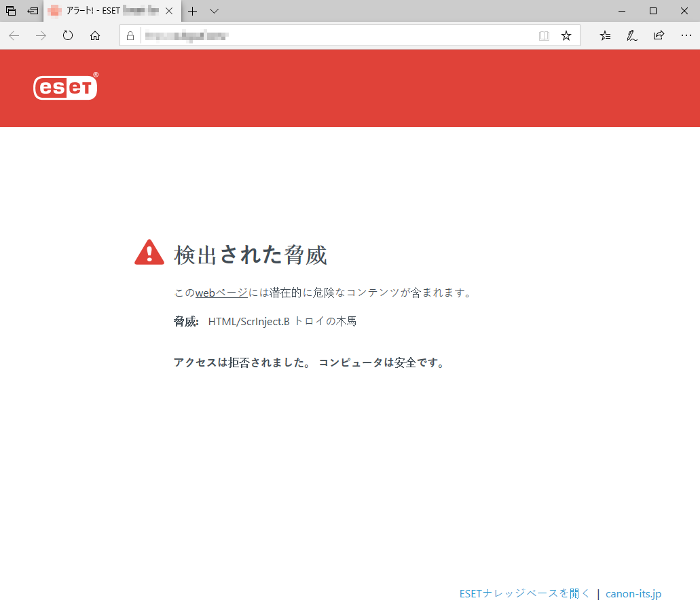This screenshot has height=613, width=700.
Task: Click the show tab previews icon
Action: (10, 11)
